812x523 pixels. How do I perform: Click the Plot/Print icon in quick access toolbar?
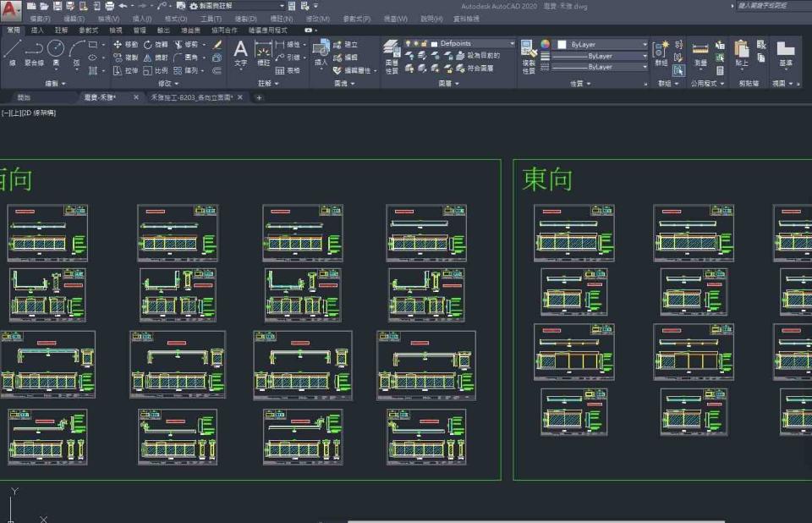(x=110, y=6)
